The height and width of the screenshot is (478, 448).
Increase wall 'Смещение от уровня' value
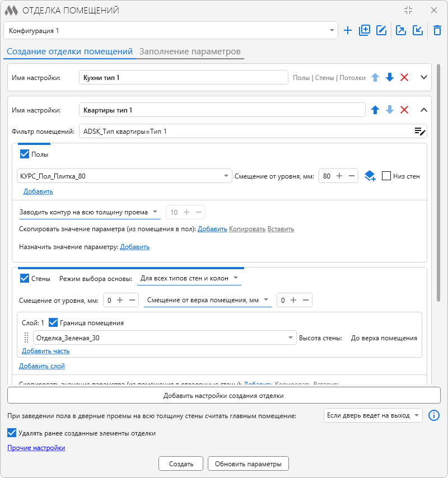point(120,300)
